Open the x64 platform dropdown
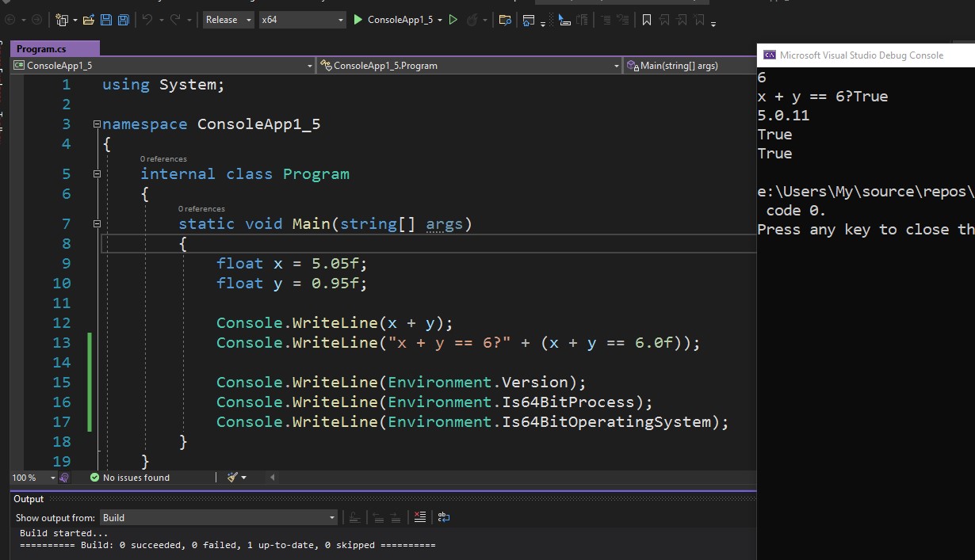Viewport: 975px width, 560px height. 303,20
